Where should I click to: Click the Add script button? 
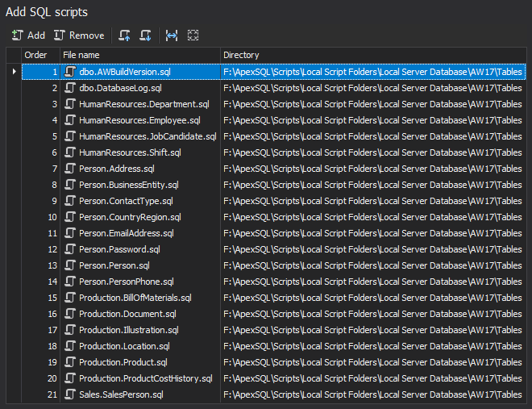click(28, 35)
